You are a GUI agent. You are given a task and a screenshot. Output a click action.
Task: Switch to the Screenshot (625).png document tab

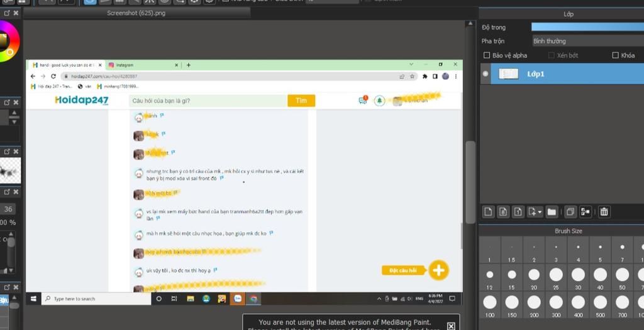(136, 13)
